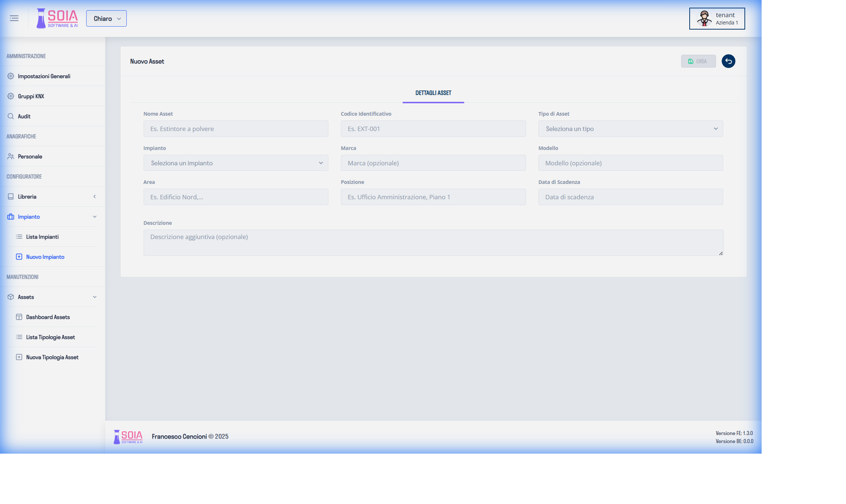The image size is (846, 504).
Task: Collapse the Assets section chevron
Action: tap(95, 297)
